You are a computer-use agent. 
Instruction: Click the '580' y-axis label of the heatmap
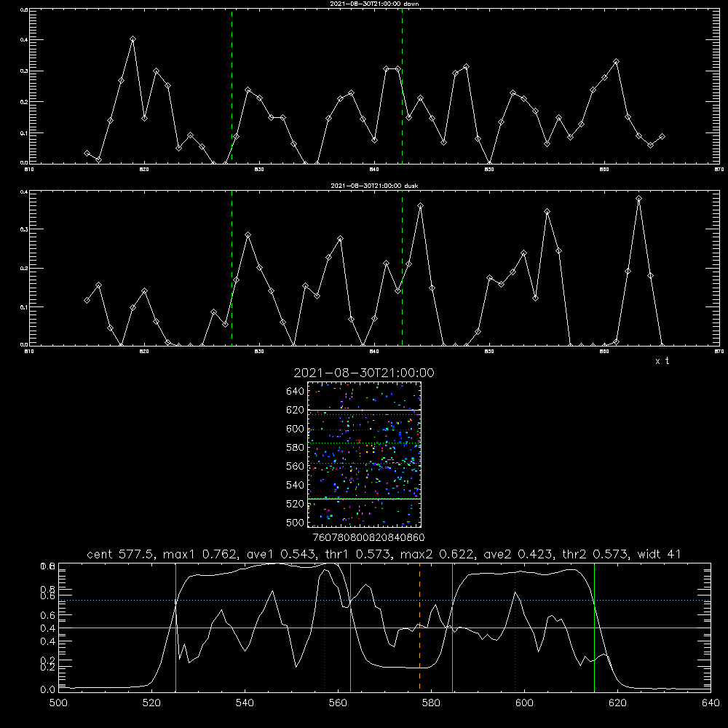pos(296,448)
